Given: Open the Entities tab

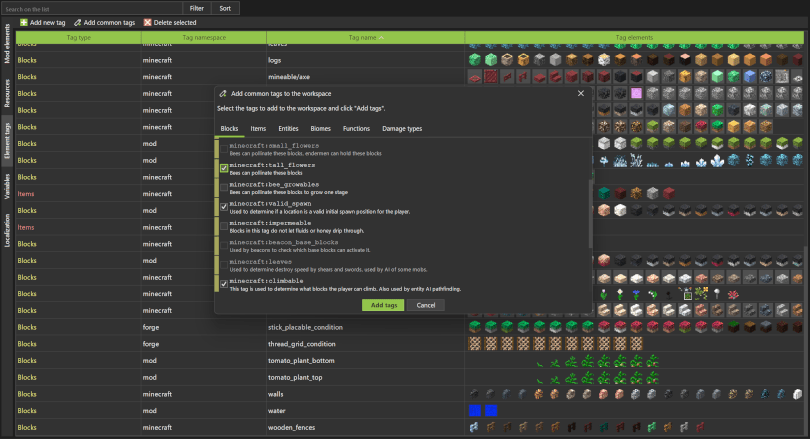Looking at the screenshot, I should (288, 129).
